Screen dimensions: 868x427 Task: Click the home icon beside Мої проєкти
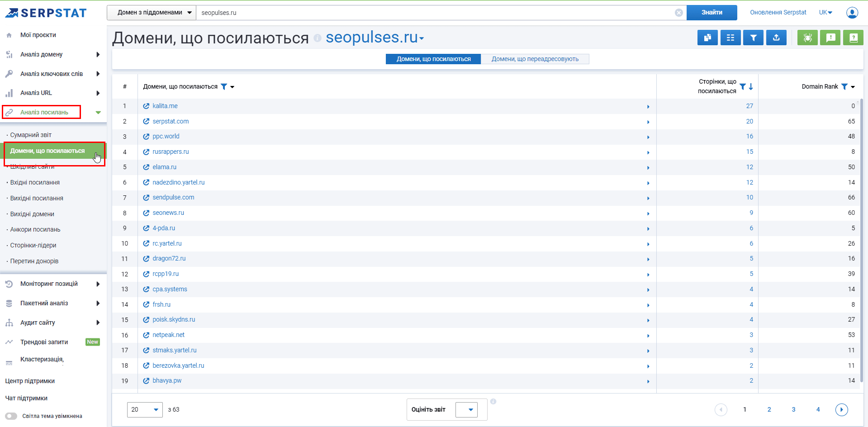[x=9, y=35]
